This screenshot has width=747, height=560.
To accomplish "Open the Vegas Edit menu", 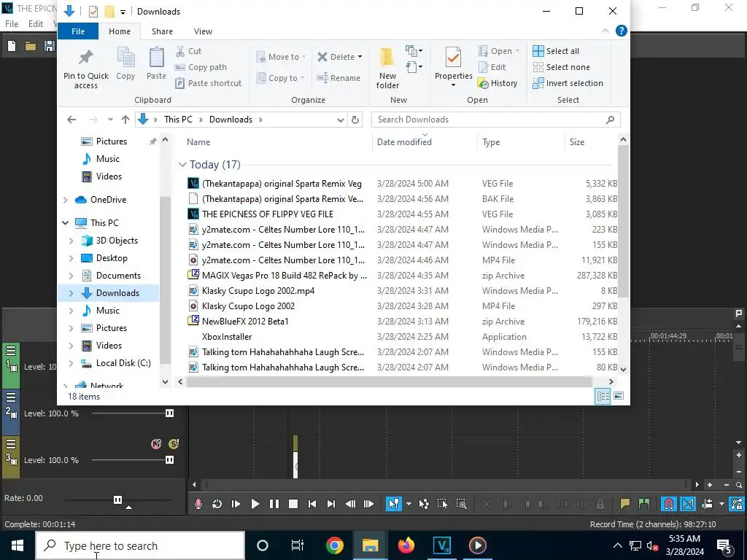I will click(x=36, y=24).
